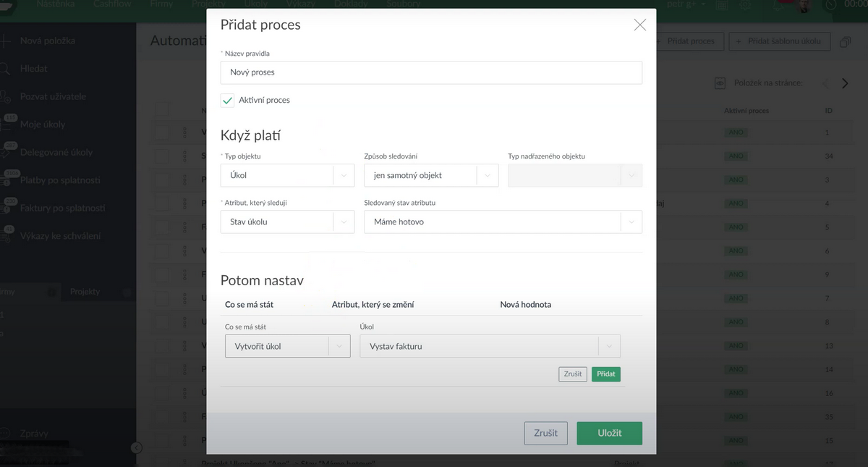Expand Sledovaný stav atributu dropdown
The width and height of the screenshot is (868, 467).
coord(502,222)
